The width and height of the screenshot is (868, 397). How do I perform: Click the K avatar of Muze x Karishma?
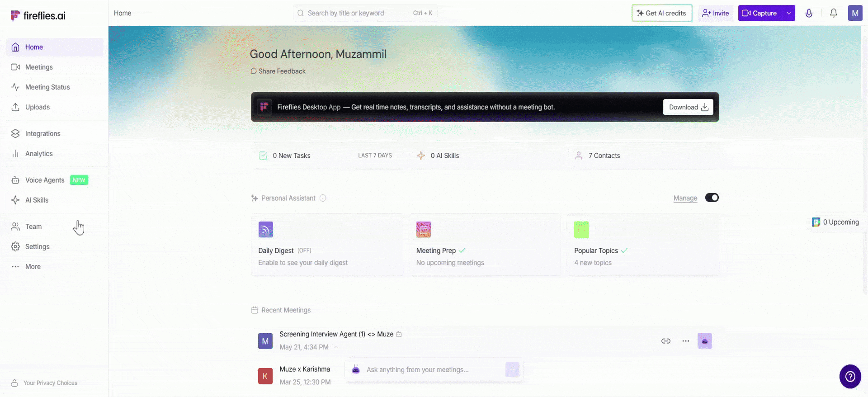pos(265,376)
